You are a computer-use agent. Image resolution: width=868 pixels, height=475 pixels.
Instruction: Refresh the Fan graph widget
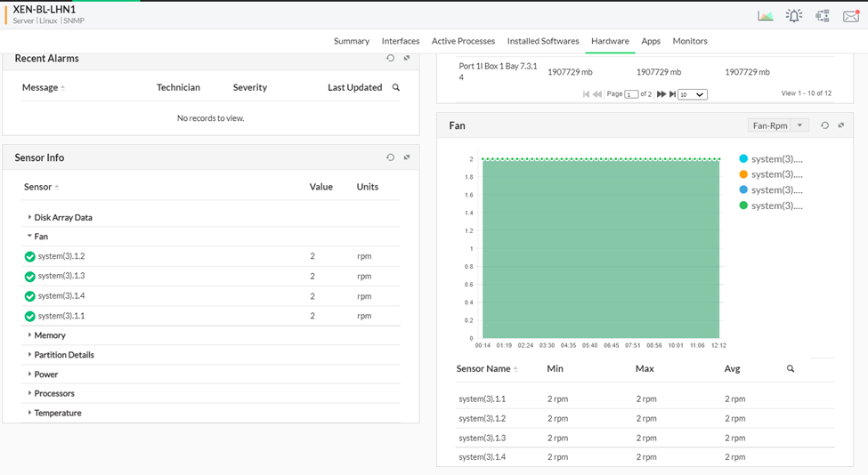tap(824, 125)
